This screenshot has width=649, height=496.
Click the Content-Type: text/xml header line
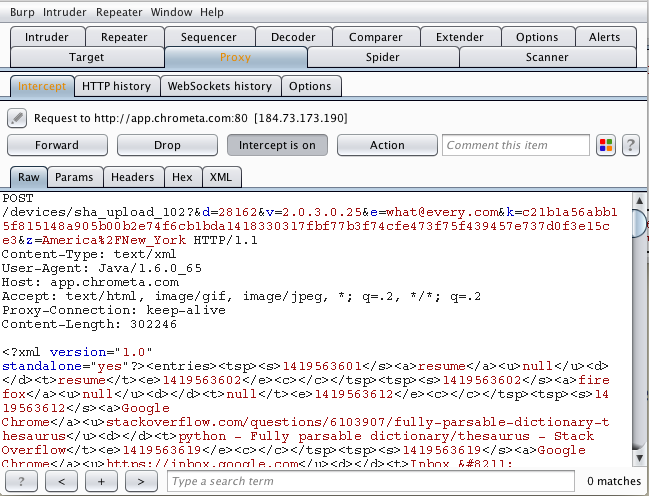click(x=89, y=254)
